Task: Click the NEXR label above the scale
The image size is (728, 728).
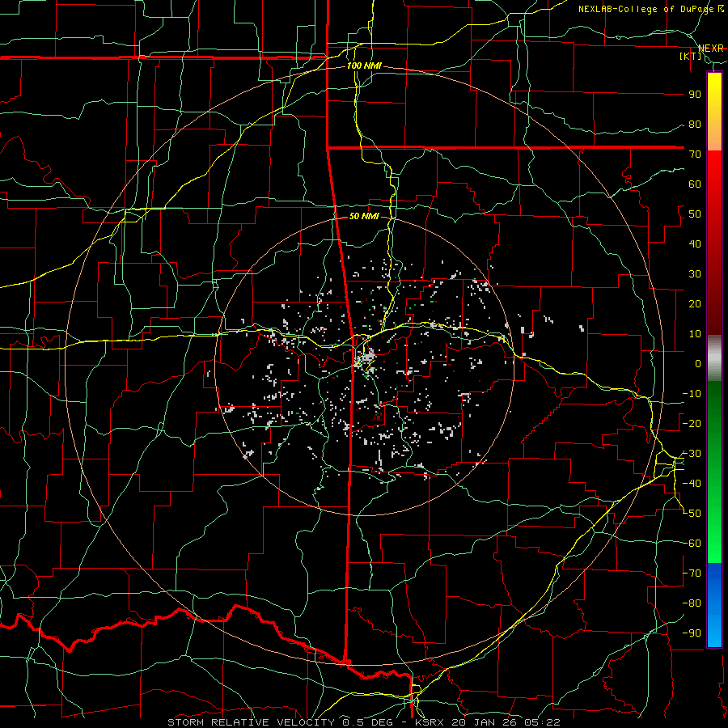Action: tap(711, 49)
